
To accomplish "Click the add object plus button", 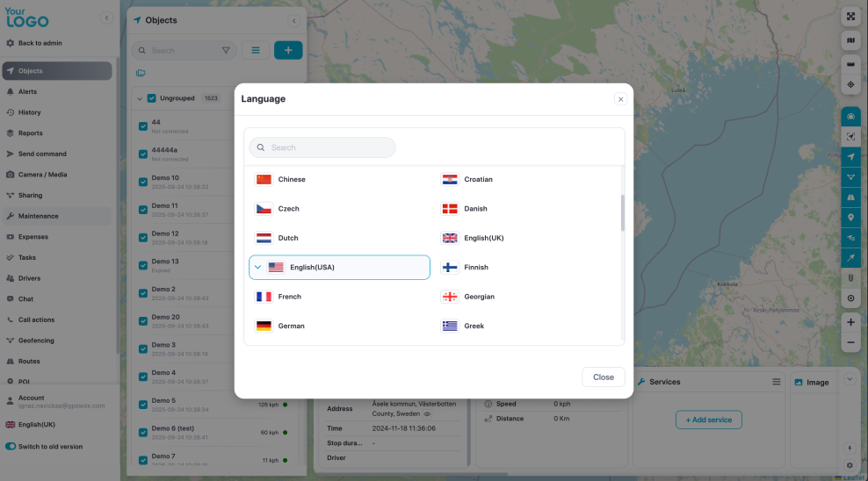I will coord(288,50).
